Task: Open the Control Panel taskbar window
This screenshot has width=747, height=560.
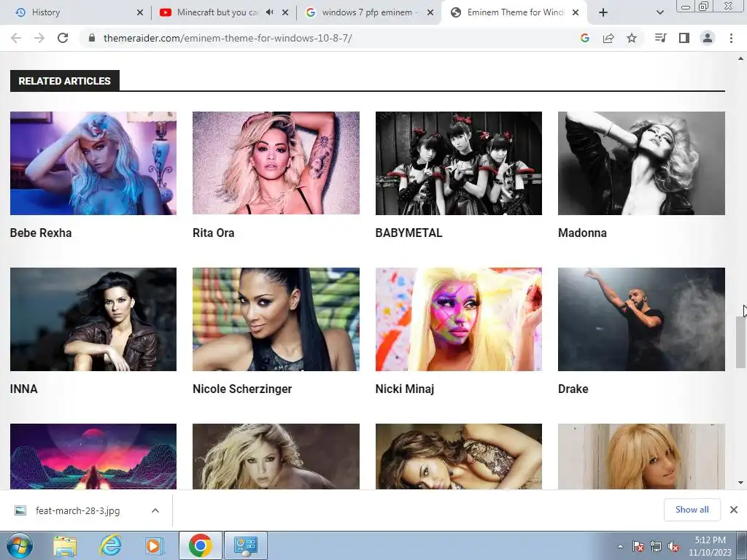Action: 245,545
